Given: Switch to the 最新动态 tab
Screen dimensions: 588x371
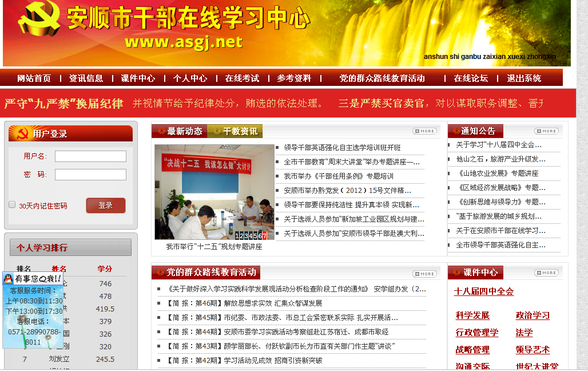Looking at the screenshot, I should coord(180,131).
